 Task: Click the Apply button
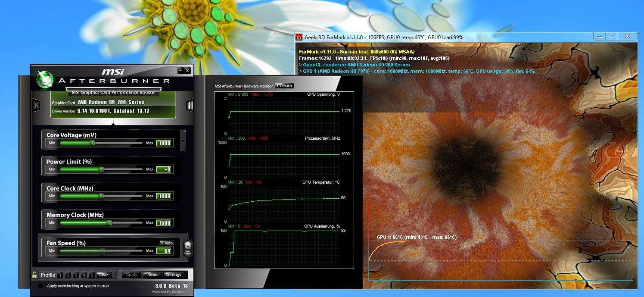click(132, 275)
